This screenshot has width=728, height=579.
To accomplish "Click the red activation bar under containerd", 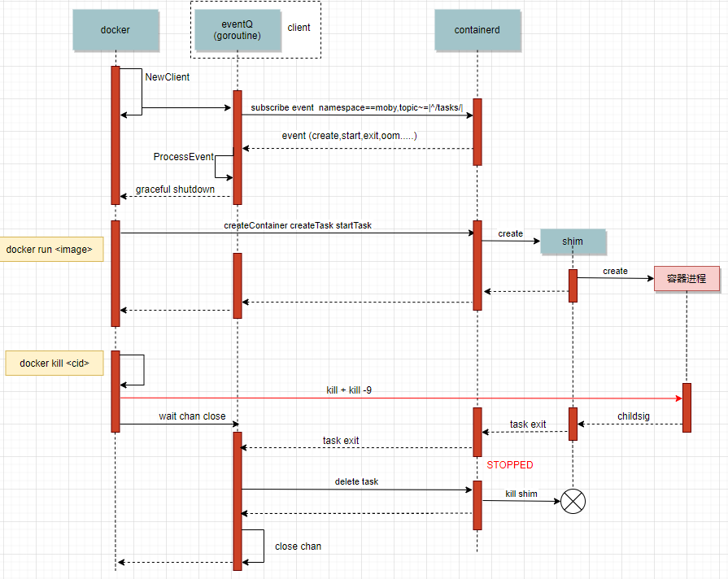I will pyautogui.click(x=477, y=130).
